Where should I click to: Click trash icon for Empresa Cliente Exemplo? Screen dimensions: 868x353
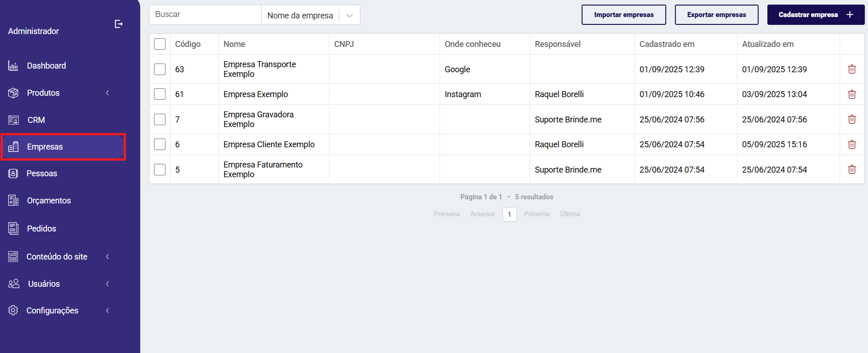pyautogui.click(x=852, y=145)
